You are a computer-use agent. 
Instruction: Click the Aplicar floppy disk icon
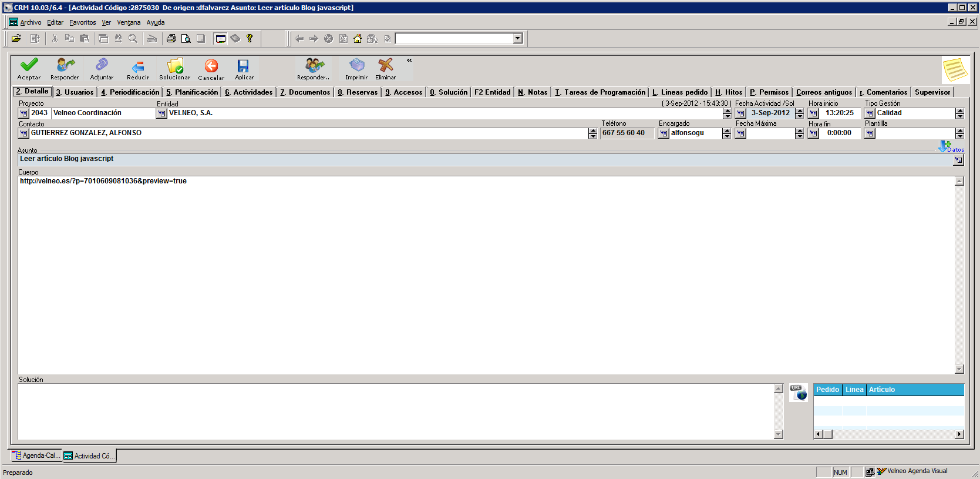pyautogui.click(x=243, y=66)
